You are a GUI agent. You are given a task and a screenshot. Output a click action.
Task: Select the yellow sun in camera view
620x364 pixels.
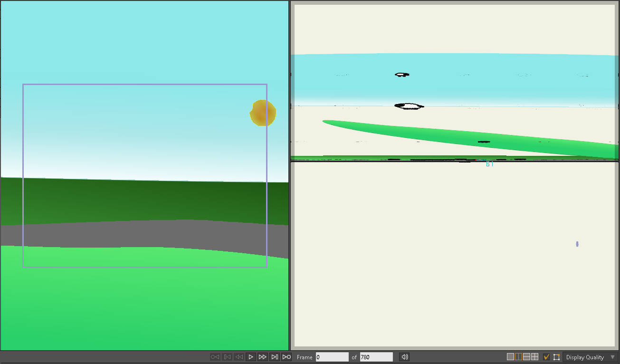click(263, 113)
